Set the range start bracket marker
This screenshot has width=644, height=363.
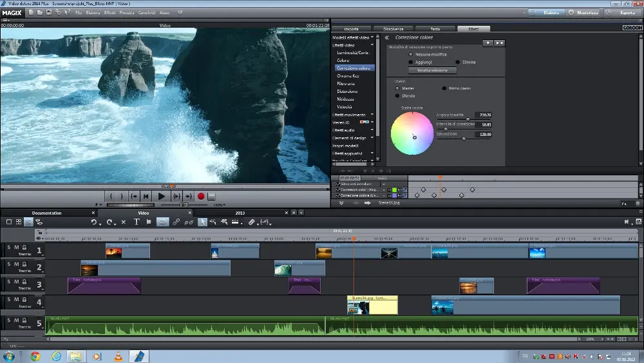111,197
